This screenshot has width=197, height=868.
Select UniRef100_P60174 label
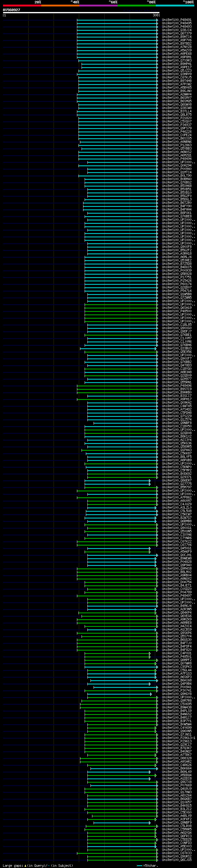[176, 284]
